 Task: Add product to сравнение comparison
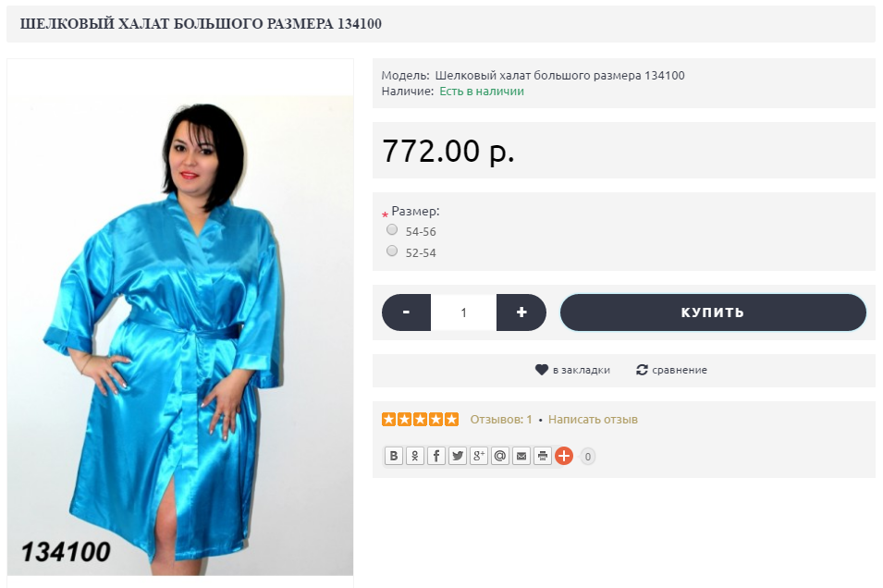[671, 370]
